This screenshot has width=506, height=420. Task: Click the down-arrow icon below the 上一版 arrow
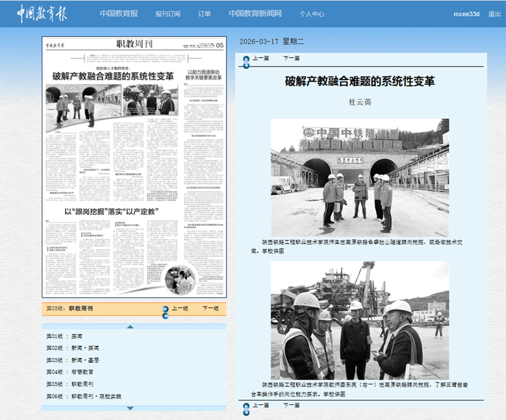click(165, 315)
